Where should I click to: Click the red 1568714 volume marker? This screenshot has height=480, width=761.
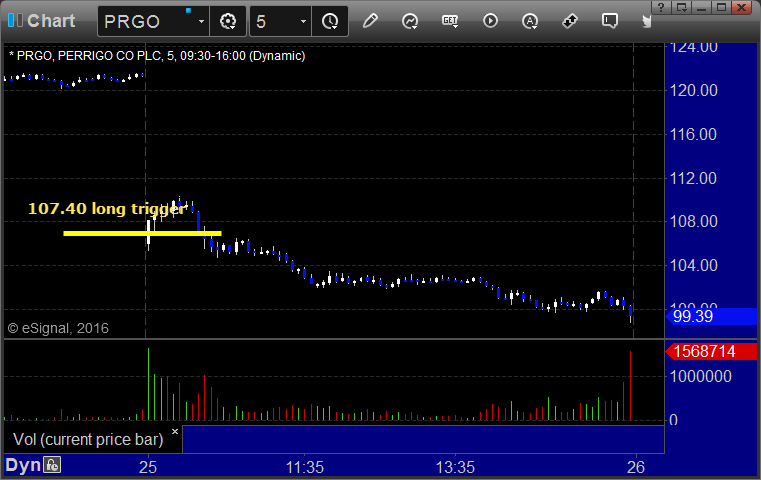click(x=711, y=351)
